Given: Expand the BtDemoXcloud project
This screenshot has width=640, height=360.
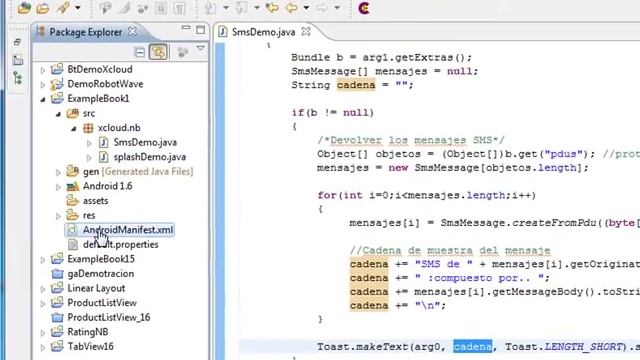Looking at the screenshot, I should point(43,70).
